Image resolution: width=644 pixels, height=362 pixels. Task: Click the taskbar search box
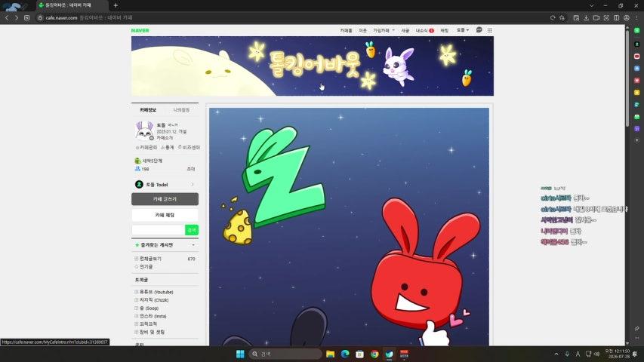pyautogui.click(x=285, y=354)
